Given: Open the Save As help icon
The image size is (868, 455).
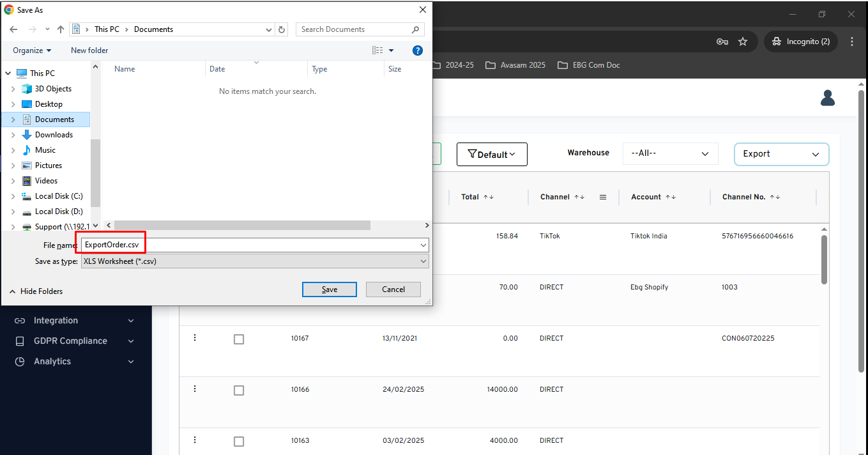Looking at the screenshot, I should click(417, 50).
